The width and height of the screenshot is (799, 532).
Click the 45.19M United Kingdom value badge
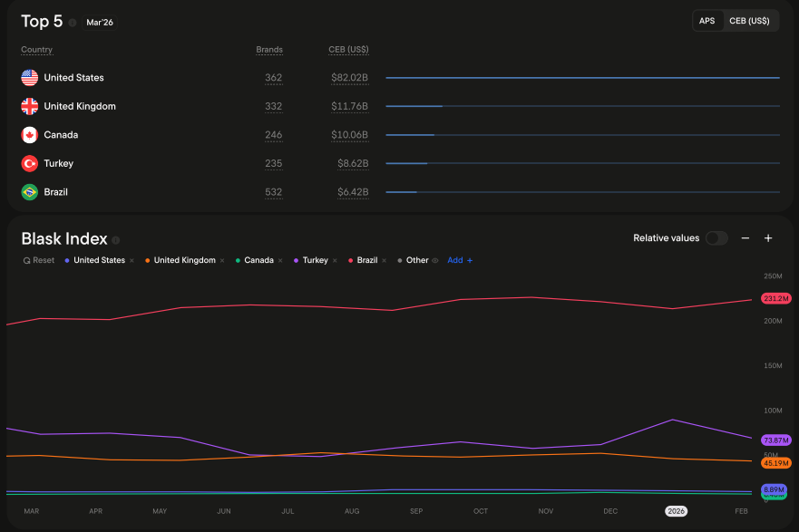[x=776, y=463]
